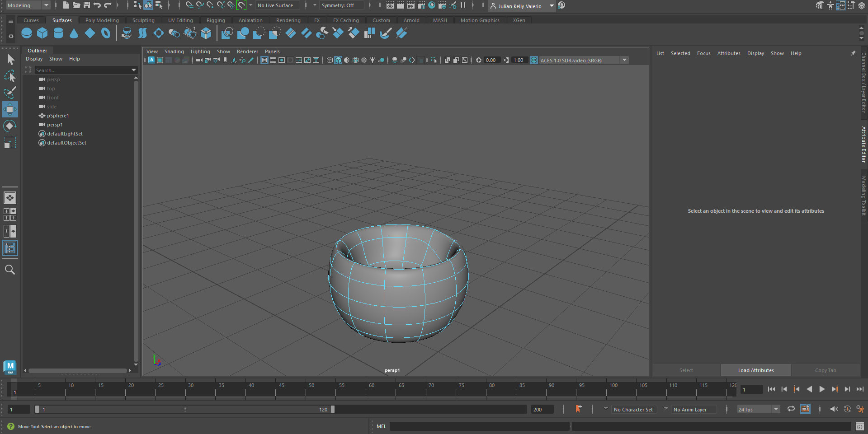Switch to the Sculpting shelf tab
This screenshot has width=868, height=434.
click(x=143, y=20)
